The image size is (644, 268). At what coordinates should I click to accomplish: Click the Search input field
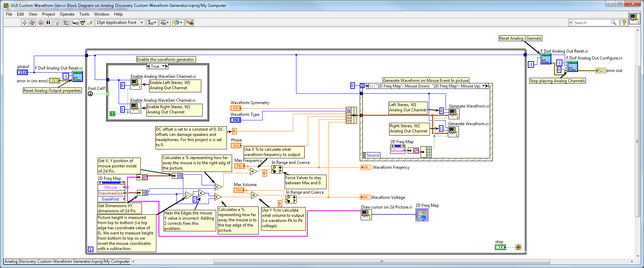(592, 23)
